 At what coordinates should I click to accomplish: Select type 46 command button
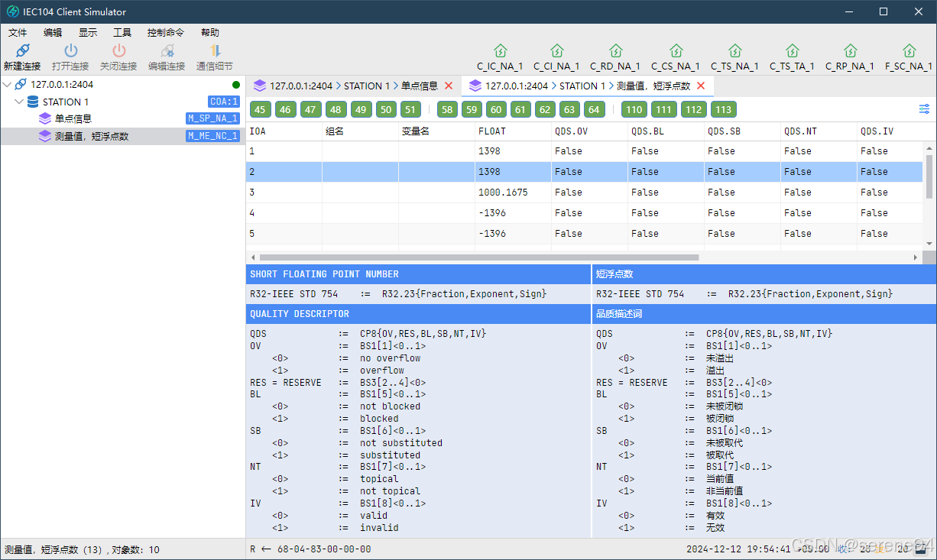pos(286,109)
